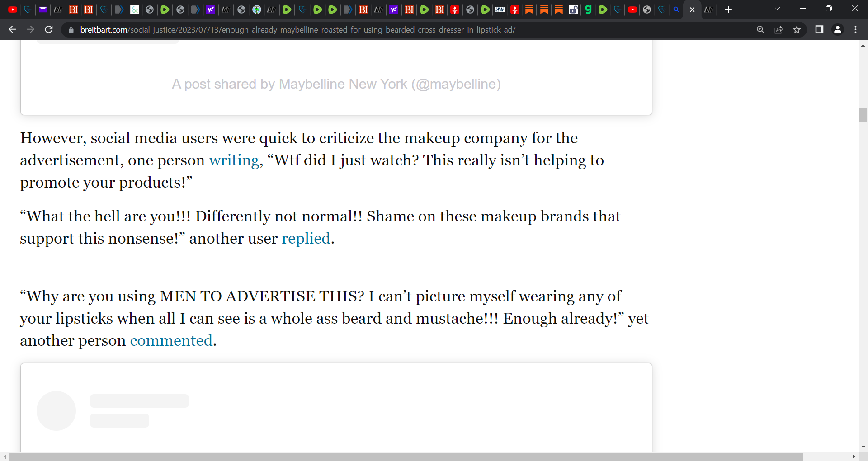Click the horizontal scrollbar right arrow
Screen dimensions: 868x461
click(x=854, y=456)
